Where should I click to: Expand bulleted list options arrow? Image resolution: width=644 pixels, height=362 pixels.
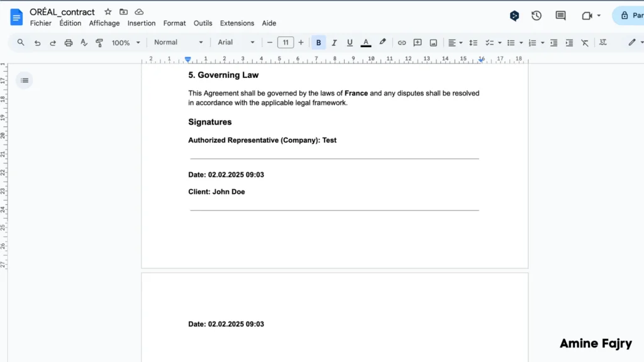coord(521,43)
